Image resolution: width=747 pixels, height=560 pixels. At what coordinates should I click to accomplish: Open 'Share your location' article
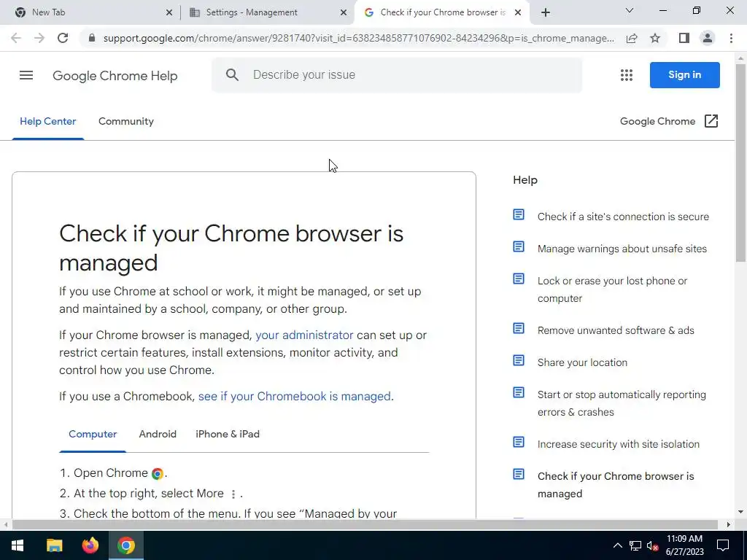coord(582,362)
